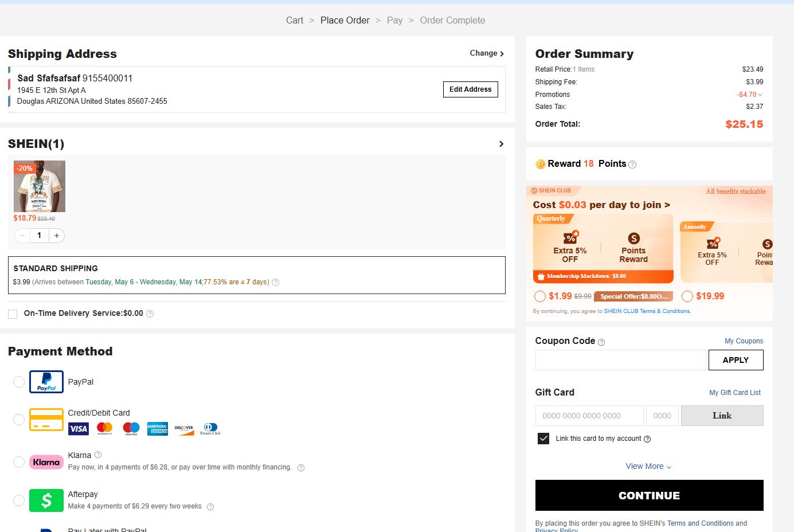Open My Gift Card List link
The image size is (794, 532).
click(x=735, y=393)
